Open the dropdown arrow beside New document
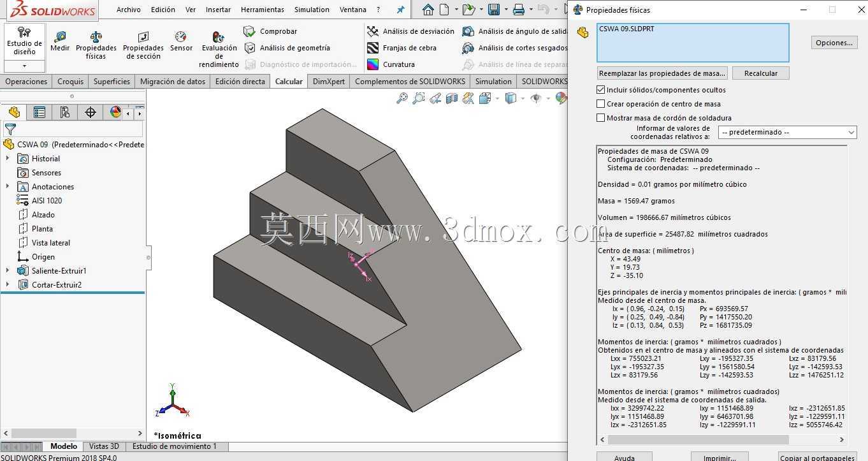Screen dimensions: 868x461 pos(455,10)
